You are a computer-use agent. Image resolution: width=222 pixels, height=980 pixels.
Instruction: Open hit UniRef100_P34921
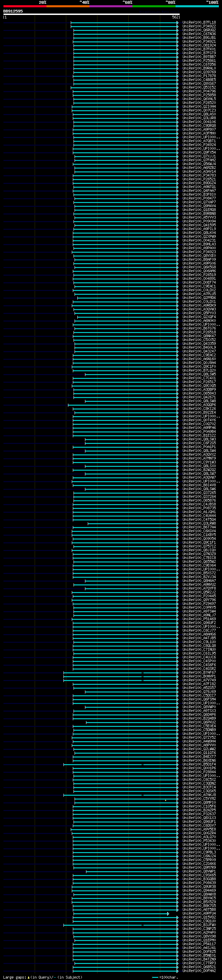(199, 41)
